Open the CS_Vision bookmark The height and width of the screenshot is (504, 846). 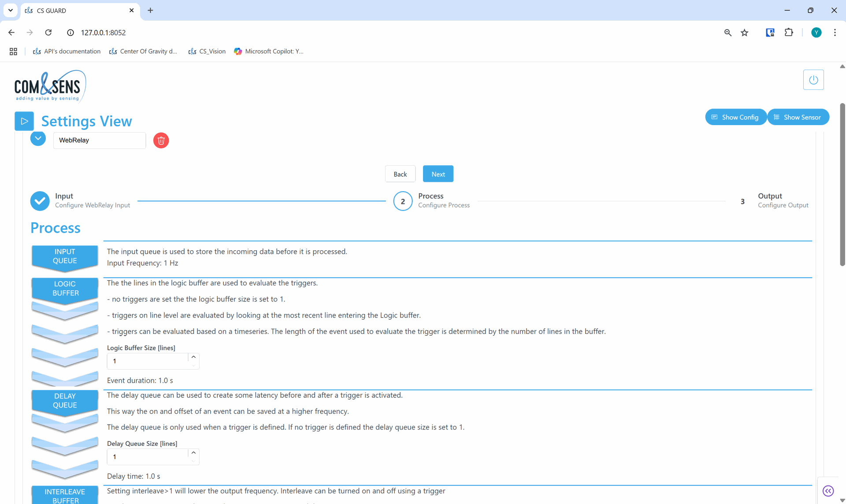[x=207, y=52]
